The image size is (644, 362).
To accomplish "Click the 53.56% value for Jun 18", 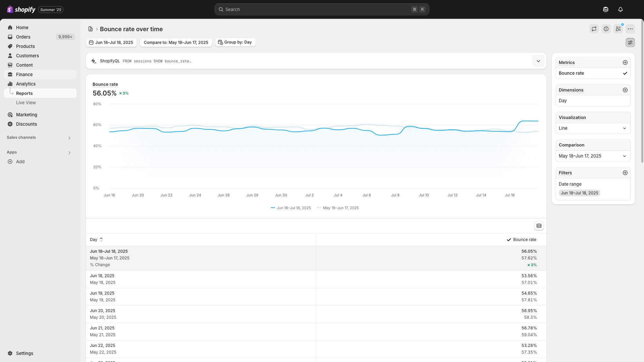I will [529, 276].
